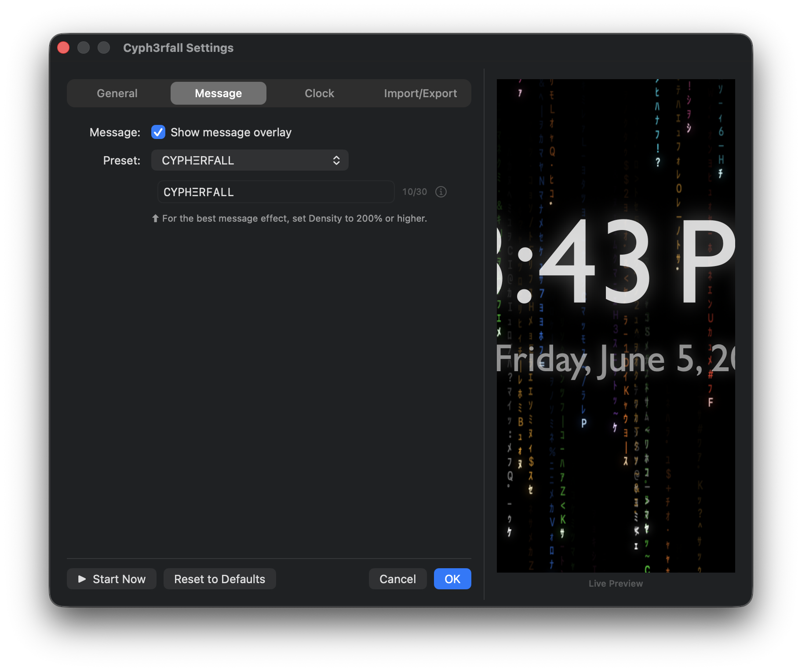Select the Message tab
Image resolution: width=802 pixels, height=672 pixels.
point(218,93)
